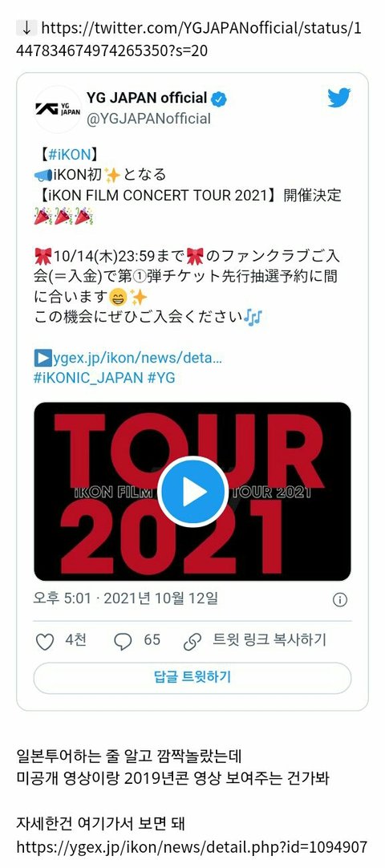Click the @YGJAPANofficial handle
The height and width of the screenshot is (868, 385).
(148, 119)
